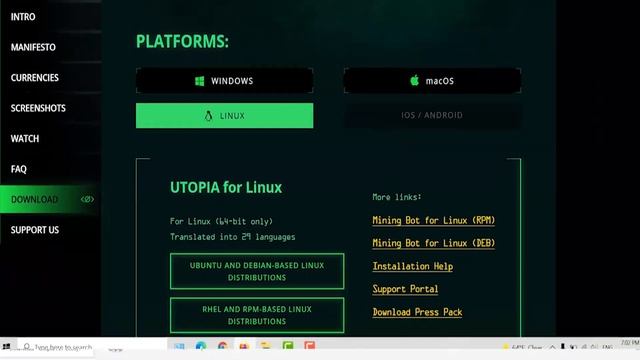Screen dimensions: 640x360
Task: Select the DOWNLOAD sidebar item
Action: [49, 199]
